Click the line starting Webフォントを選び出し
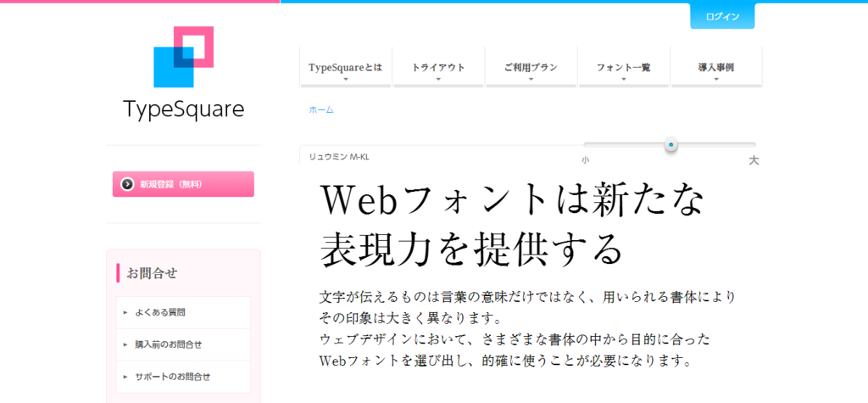The width and height of the screenshot is (868, 403). point(506,361)
